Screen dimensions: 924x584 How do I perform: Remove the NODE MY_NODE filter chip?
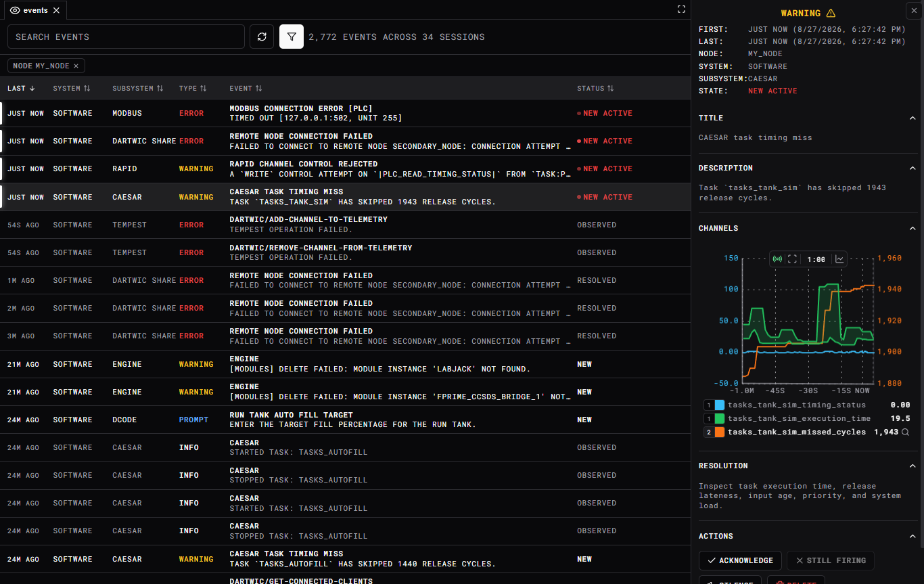(x=76, y=66)
